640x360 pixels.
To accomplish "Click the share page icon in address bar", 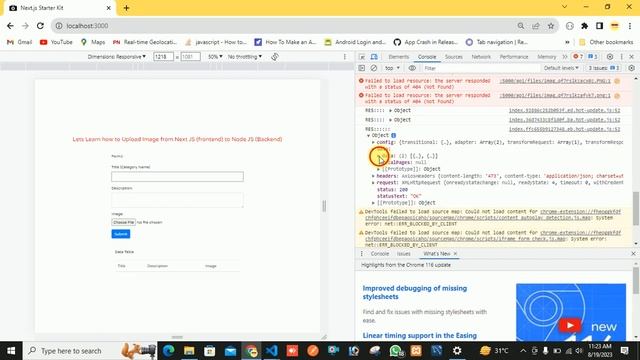I will (x=536, y=26).
